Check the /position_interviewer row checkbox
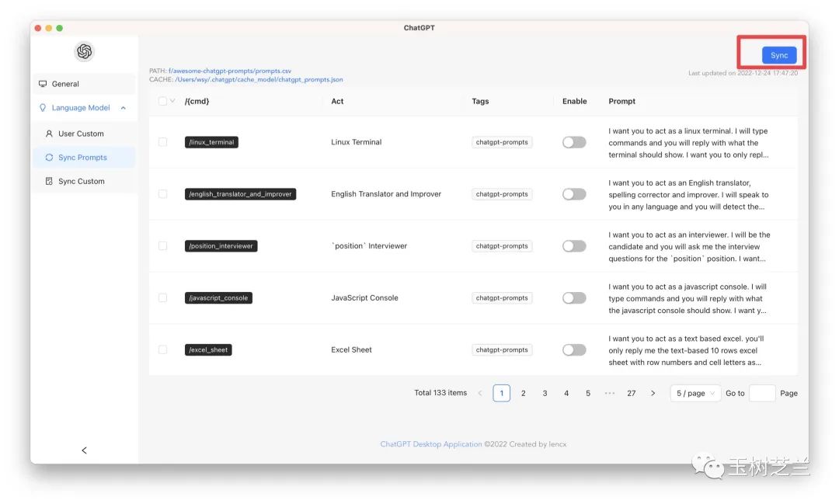 pos(162,246)
